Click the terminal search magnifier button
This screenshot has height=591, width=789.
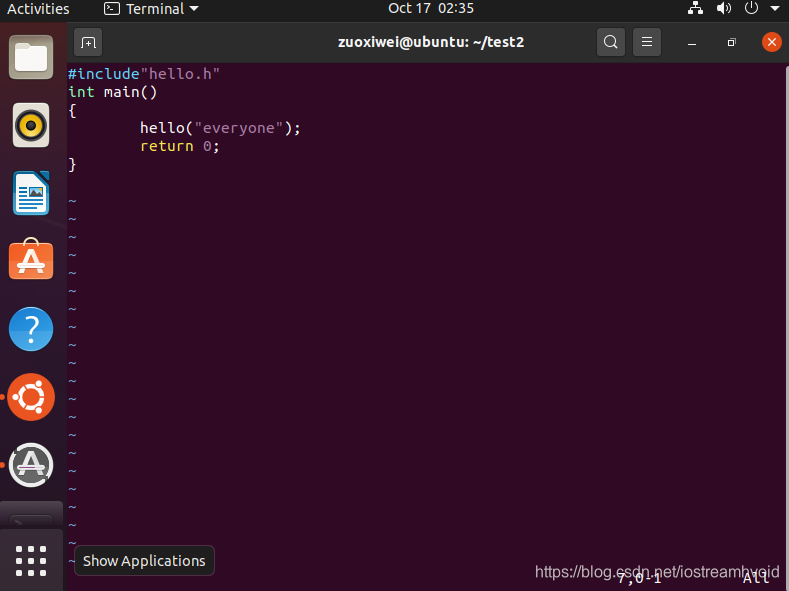tap(610, 42)
